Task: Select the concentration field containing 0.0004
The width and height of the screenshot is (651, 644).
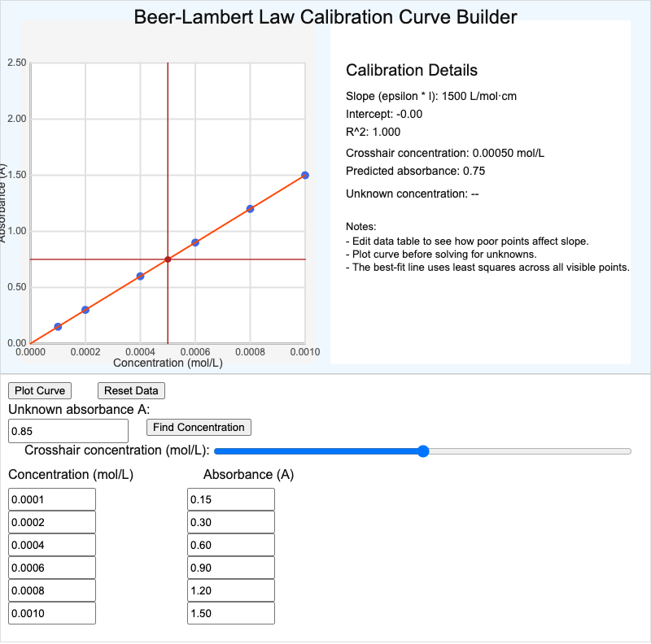Action: [51, 544]
